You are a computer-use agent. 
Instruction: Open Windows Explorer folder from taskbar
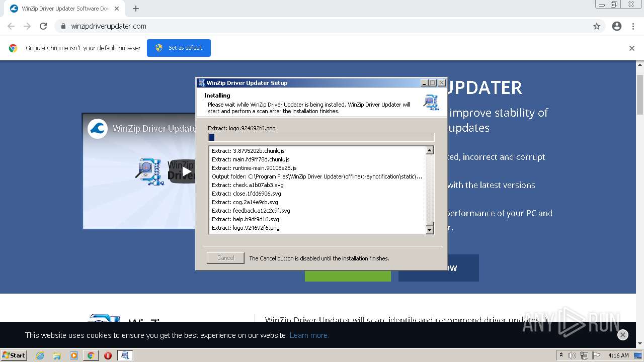(57, 355)
